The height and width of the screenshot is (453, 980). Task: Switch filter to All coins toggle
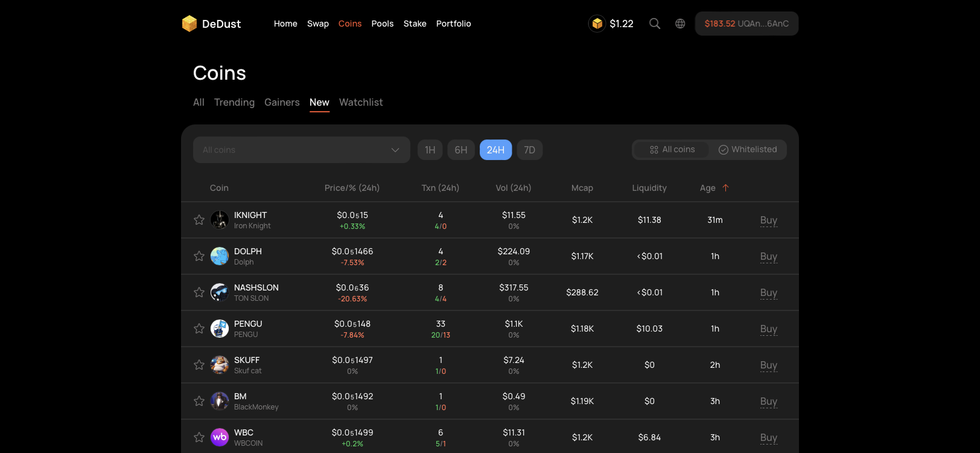click(x=672, y=150)
